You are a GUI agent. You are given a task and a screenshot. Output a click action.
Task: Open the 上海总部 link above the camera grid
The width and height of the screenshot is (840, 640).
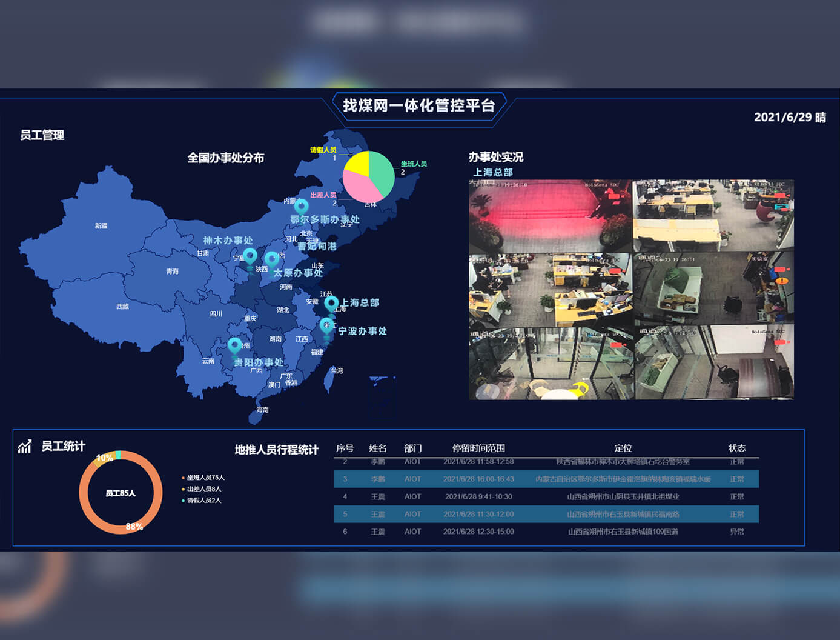click(x=494, y=172)
